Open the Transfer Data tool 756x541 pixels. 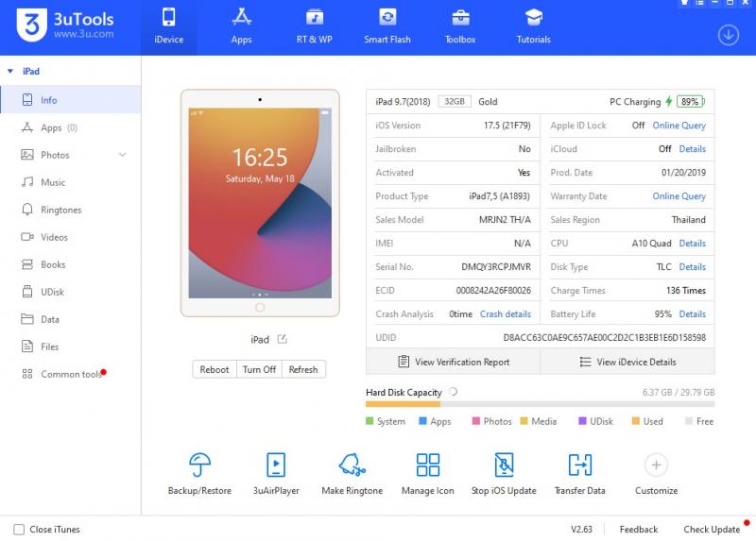(580, 473)
